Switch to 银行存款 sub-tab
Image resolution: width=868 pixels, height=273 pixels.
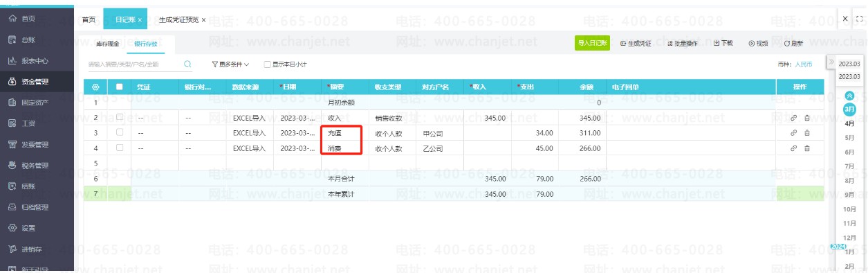click(x=146, y=44)
